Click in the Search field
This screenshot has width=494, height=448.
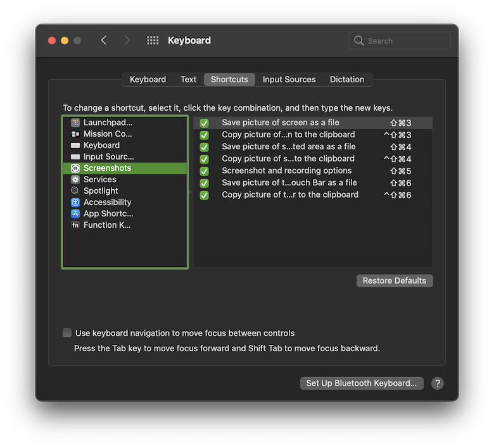[400, 40]
